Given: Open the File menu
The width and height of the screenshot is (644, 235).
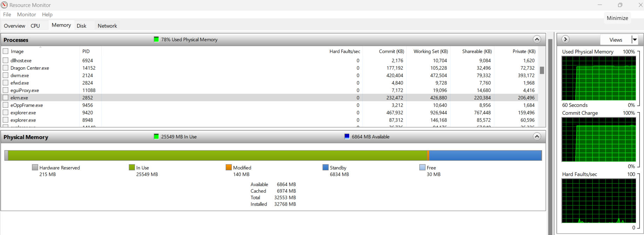Looking at the screenshot, I should [x=7, y=14].
